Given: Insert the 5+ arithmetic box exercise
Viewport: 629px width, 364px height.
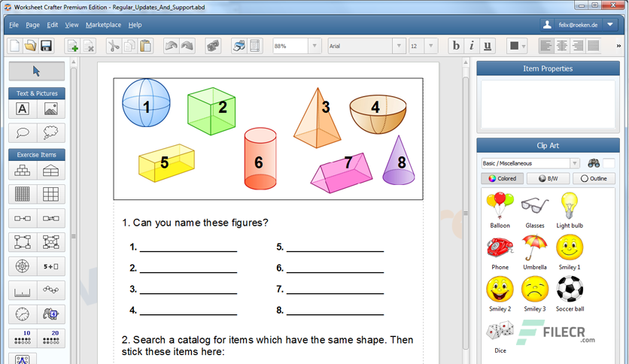Looking at the screenshot, I should pos(51,266).
